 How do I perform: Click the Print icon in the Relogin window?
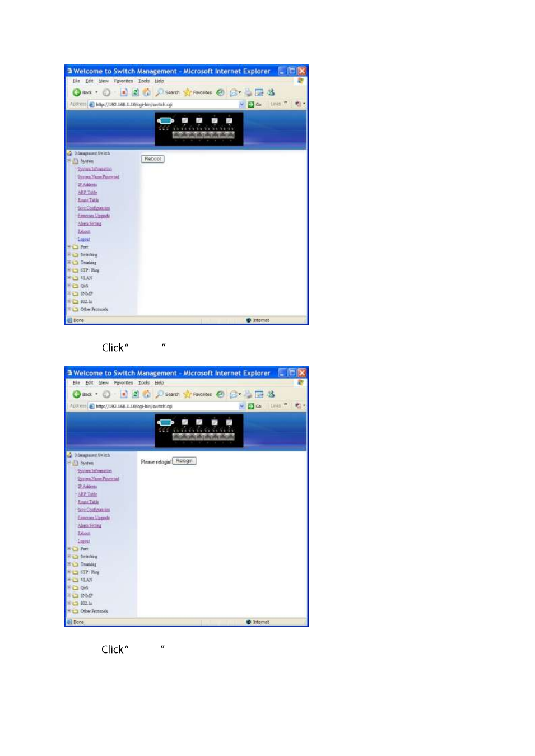click(x=248, y=394)
